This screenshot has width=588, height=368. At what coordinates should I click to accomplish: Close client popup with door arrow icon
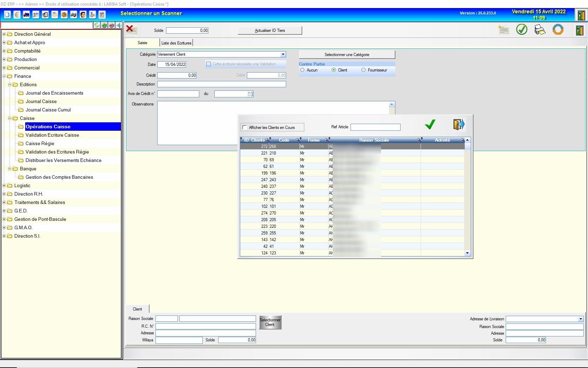pos(458,124)
